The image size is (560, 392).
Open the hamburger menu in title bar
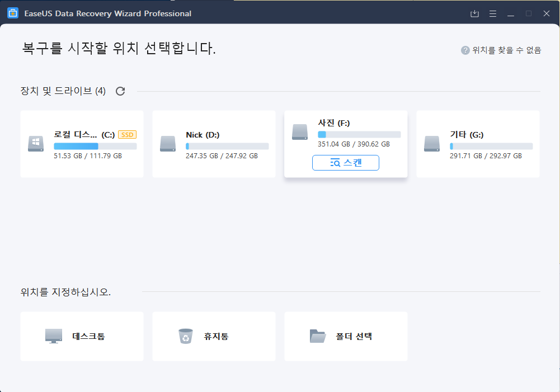tap(493, 13)
